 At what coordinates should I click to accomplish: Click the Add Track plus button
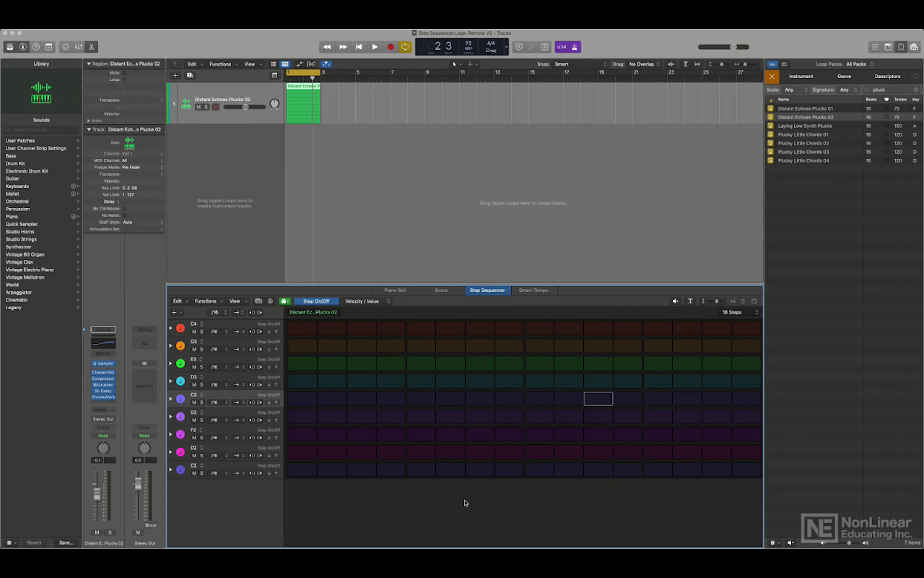(175, 75)
